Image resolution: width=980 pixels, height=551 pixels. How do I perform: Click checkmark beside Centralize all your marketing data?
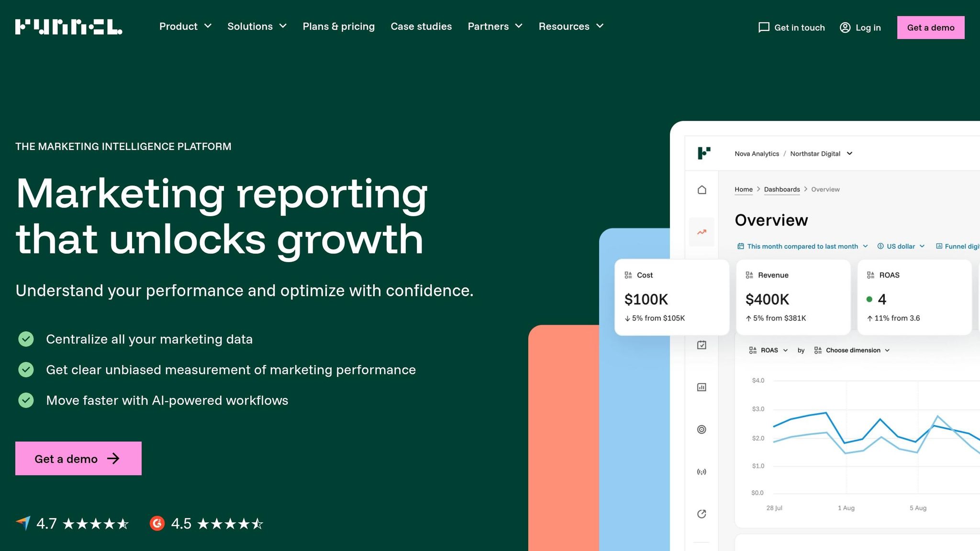(x=26, y=339)
